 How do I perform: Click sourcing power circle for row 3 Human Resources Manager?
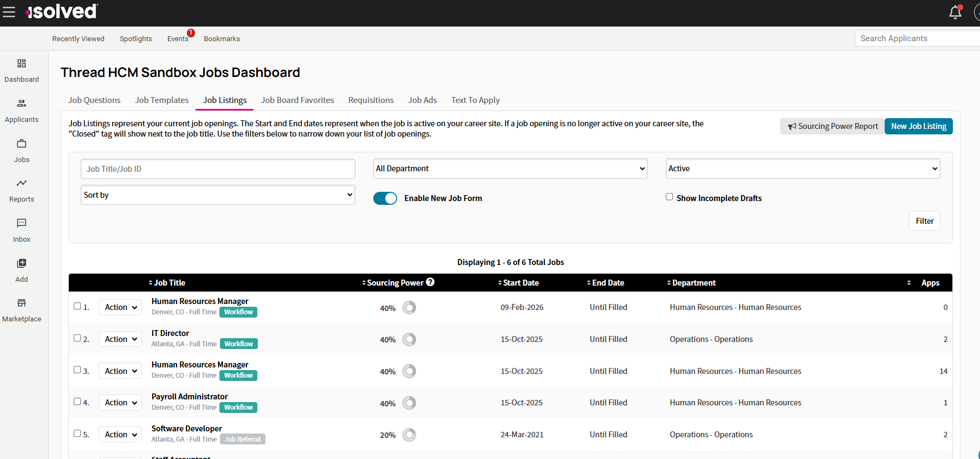click(410, 371)
